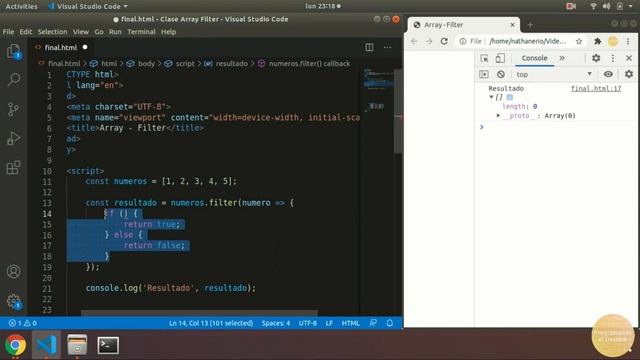
Task: Select the final.html editor tab
Action: click(61, 47)
